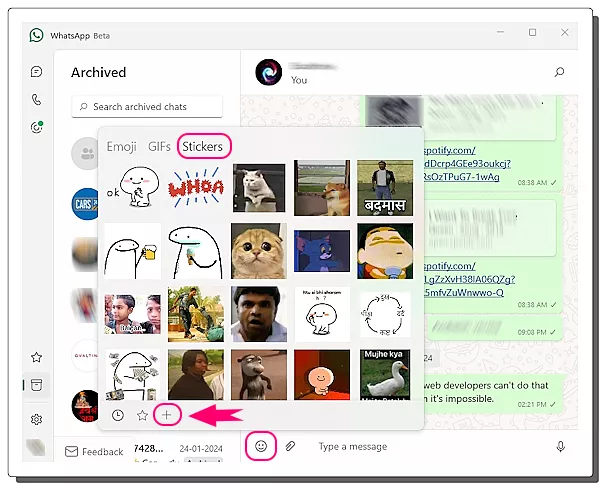Send the Shiba dog sticker
Image resolution: width=600 pixels, height=484 pixels.
pos(322,188)
